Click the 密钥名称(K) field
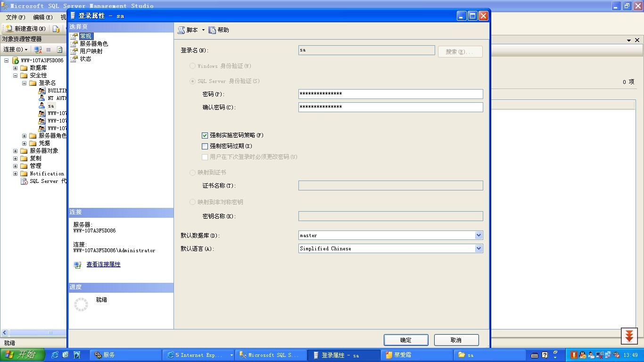644x362 pixels. [390, 216]
